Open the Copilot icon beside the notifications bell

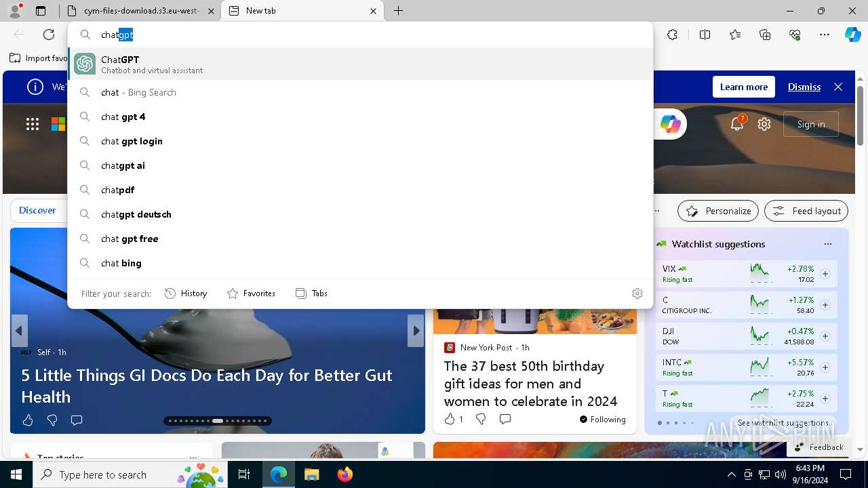click(670, 124)
